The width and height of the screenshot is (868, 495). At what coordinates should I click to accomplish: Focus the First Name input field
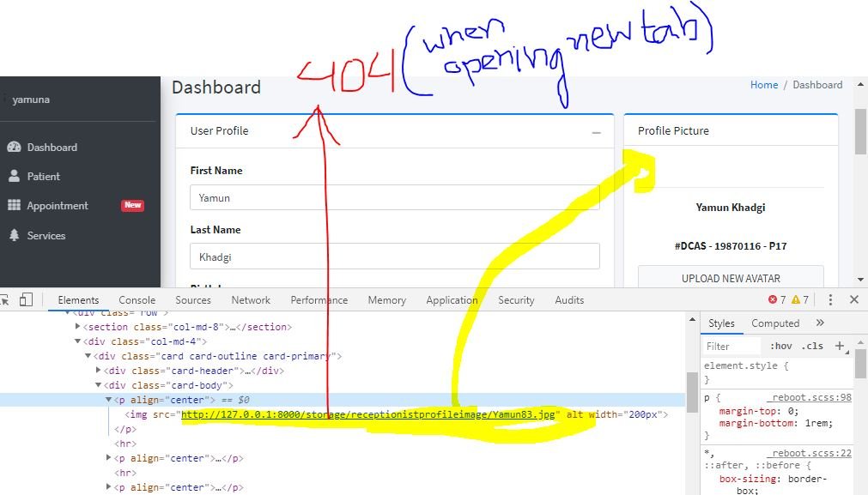pyautogui.click(x=395, y=197)
